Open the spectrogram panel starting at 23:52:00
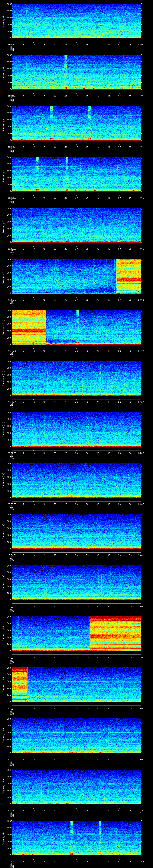Viewport: 153px width, 868px height. pos(76,429)
